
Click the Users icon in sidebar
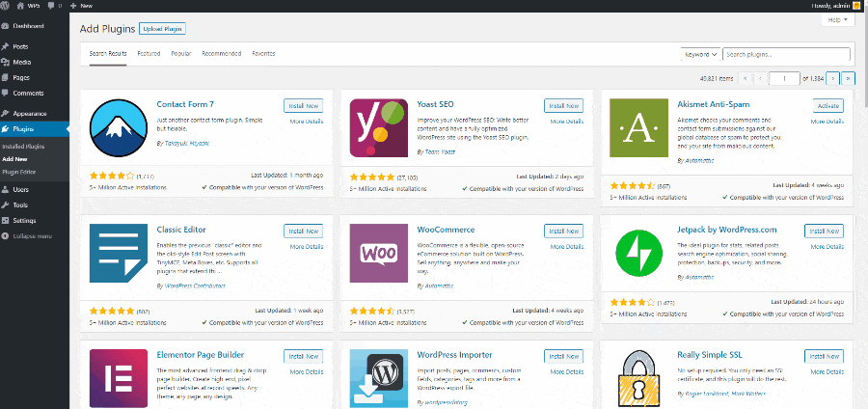point(5,189)
